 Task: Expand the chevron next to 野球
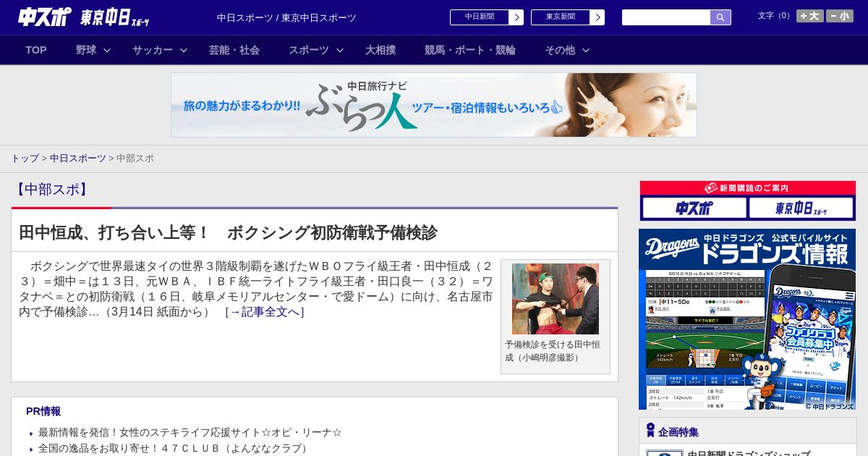pos(107,50)
